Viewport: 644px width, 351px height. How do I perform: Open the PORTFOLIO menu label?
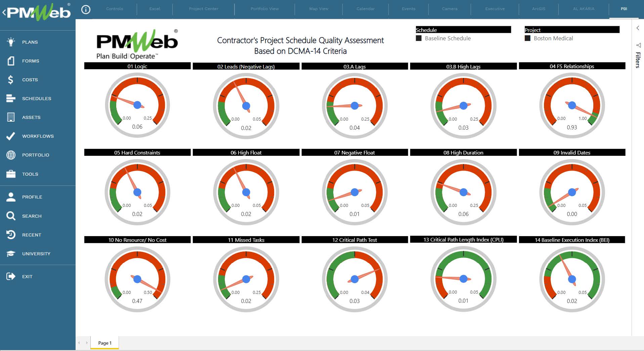pos(36,155)
